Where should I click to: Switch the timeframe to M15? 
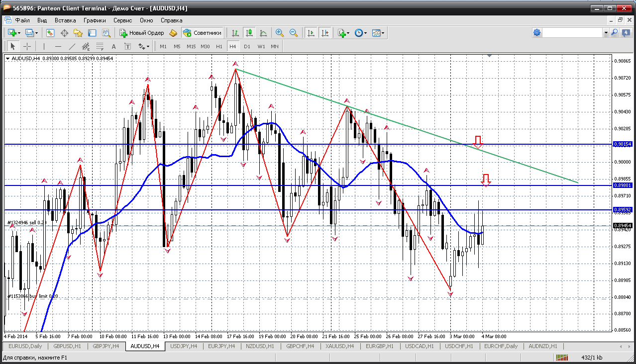(x=191, y=46)
